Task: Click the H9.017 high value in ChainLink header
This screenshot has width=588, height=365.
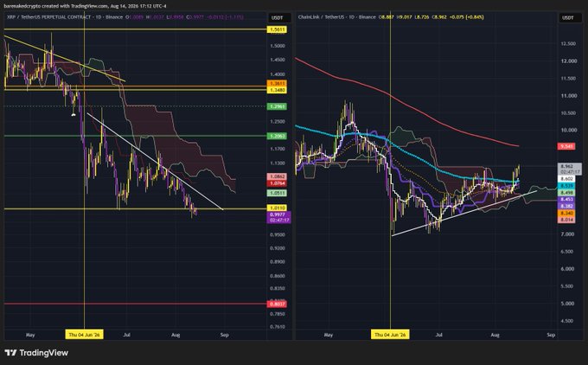Action: [405, 17]
